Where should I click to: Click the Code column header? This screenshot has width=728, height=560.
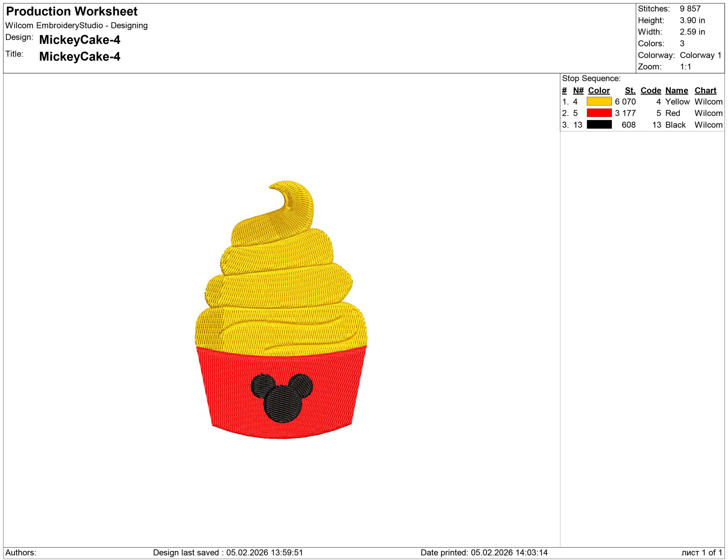651,90
